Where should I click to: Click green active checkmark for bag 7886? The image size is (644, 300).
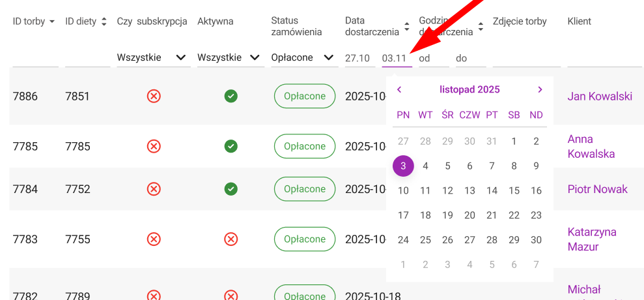tap(231, 97)
